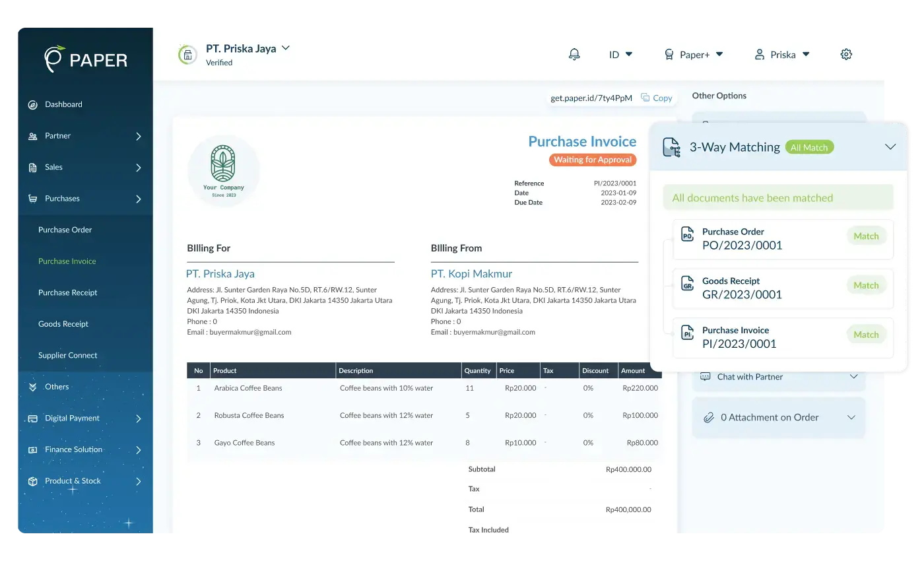This screenshot has height=561, width=924.
Task: Click the Dashboard compass icon
Action: 32,105
